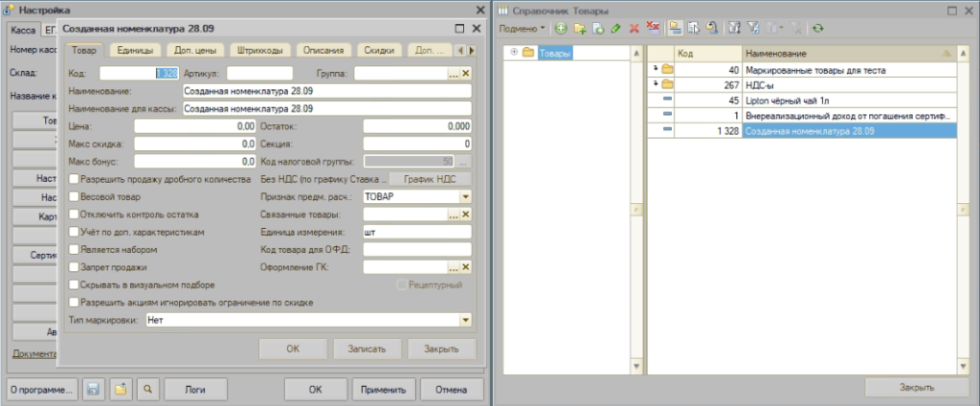The image size is (980, 406).
Task: Open the Подменю menu
Action: pyautogui.click(x=523, y=28)
